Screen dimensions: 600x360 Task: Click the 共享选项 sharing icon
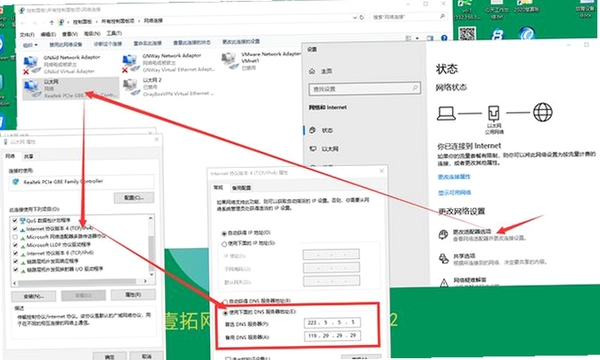[x=443, y=259]
